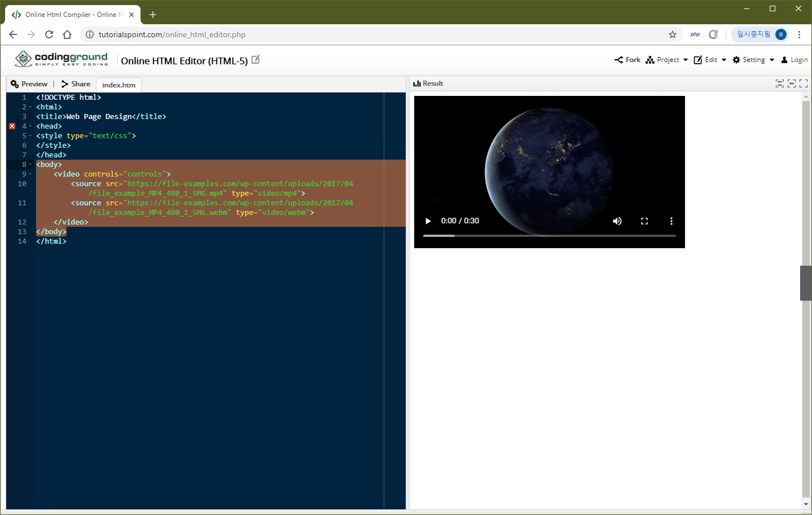This screenshot has height=515, width=812.
Task: Switch to the index.htm tab
Action: point(118,85)
